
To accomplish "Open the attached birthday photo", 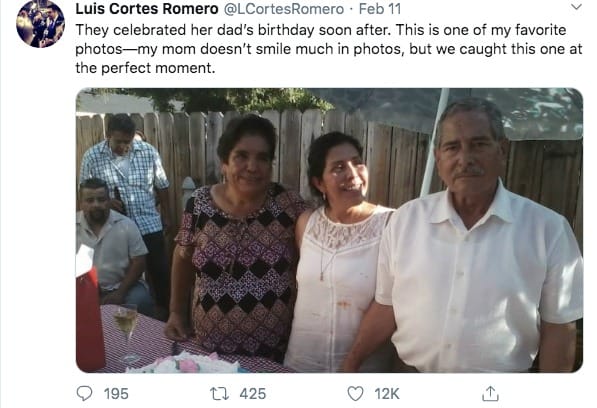I will pyautogui.click(x=329, y=230).
